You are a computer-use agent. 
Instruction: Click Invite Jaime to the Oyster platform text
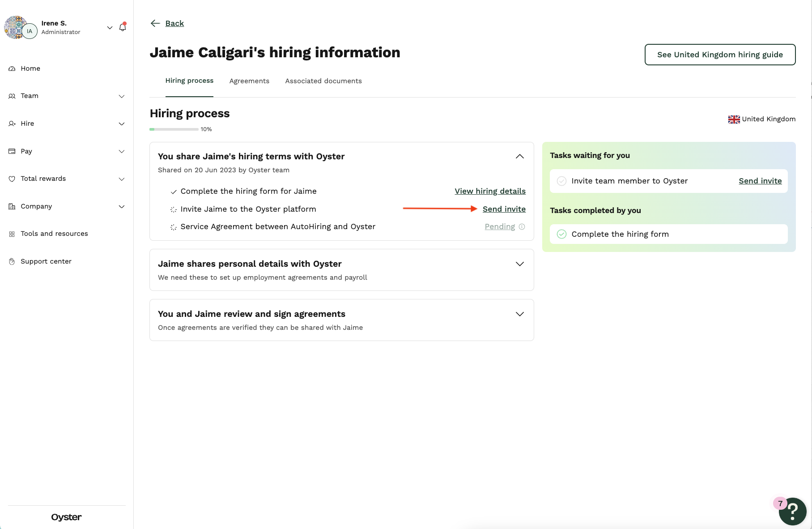click(x=248, y=209)
